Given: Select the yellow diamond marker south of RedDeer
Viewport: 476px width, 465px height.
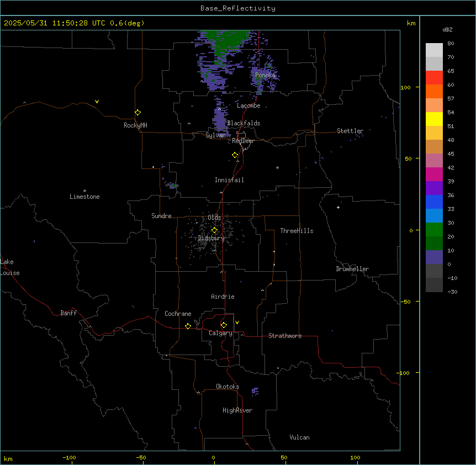Looking at the screenshot, I should tap(235, 155).
